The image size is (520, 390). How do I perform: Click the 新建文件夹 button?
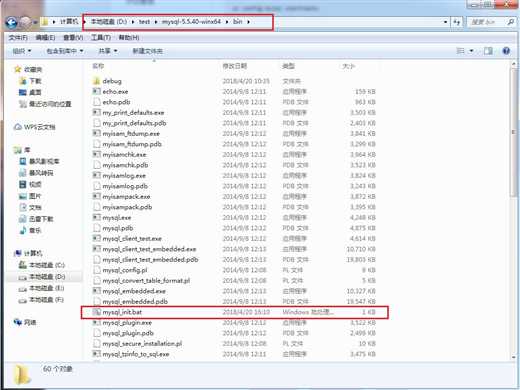pyautogui.click(x=147, y=51)
